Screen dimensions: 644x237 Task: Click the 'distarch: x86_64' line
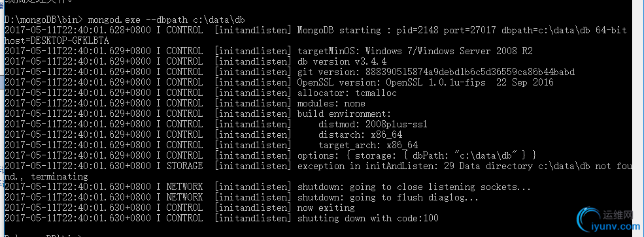click(203, 134)
